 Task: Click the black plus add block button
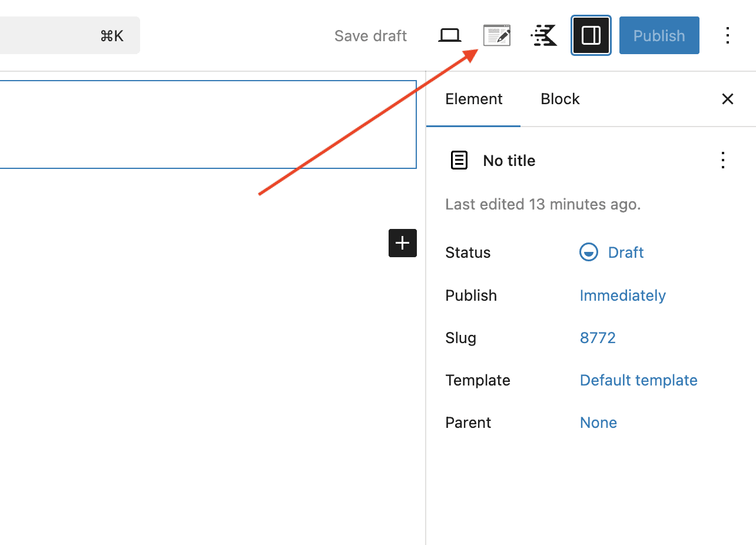(x=402, y=243)
